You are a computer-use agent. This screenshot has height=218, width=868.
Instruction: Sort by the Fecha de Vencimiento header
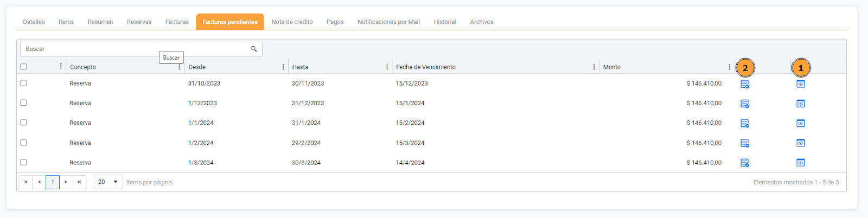point(426,67)
